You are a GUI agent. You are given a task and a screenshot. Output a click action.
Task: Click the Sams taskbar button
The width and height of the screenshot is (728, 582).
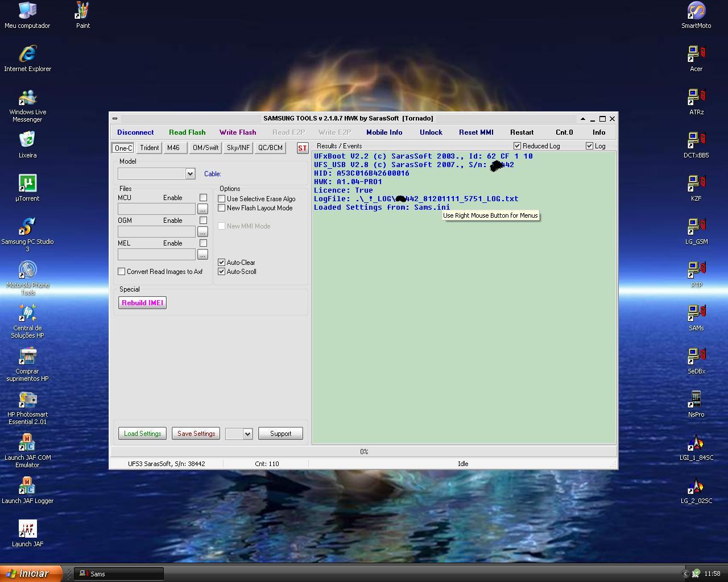[x=119, y=574]
